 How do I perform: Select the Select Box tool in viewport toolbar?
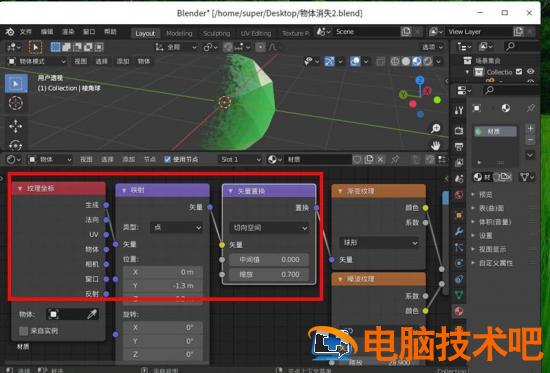(16, 84)
